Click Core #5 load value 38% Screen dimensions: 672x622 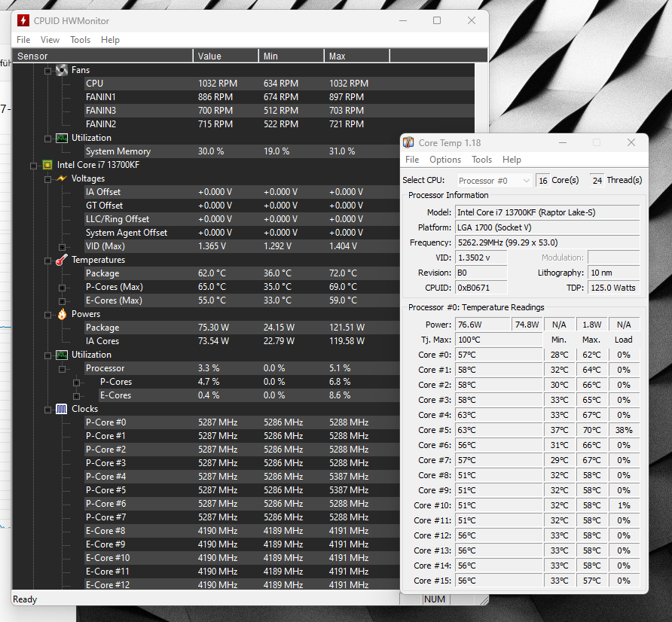pyautogui.click(x=624, y=430)
